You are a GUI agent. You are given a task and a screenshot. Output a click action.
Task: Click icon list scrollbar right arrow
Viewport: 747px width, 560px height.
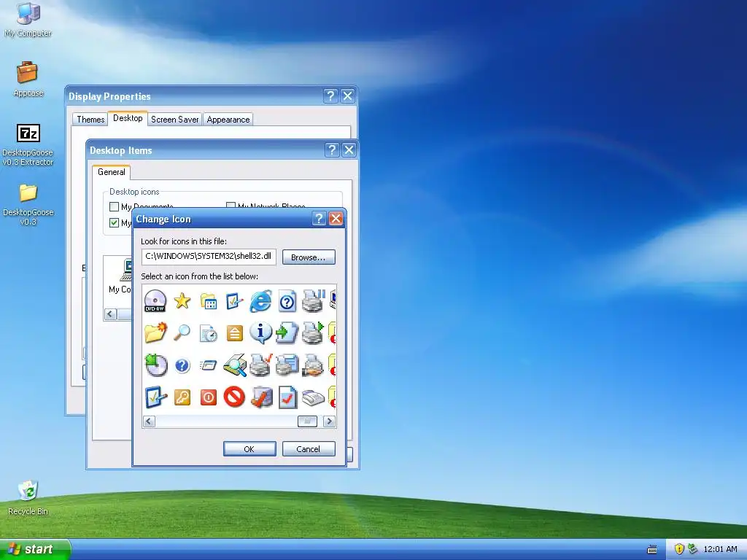tap(329, 421)
